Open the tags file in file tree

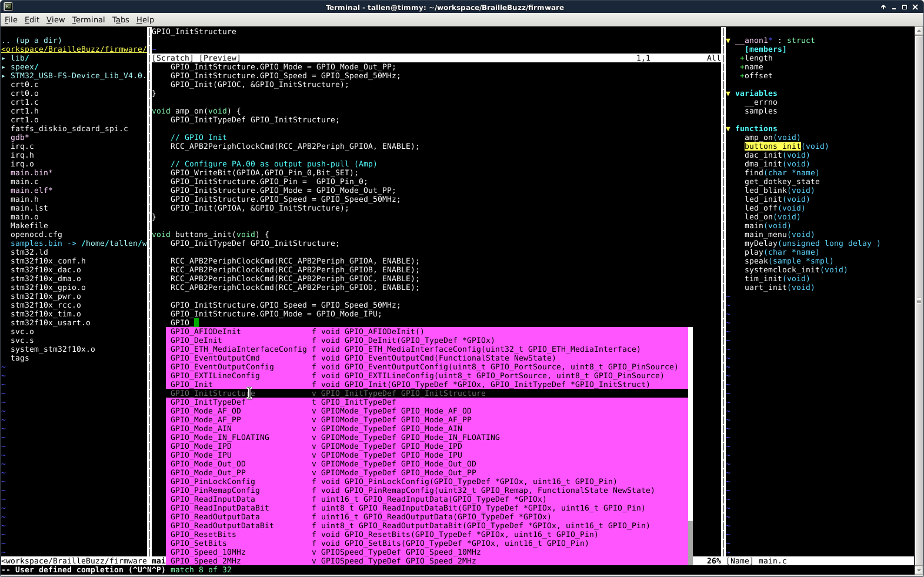coord(20,358)
